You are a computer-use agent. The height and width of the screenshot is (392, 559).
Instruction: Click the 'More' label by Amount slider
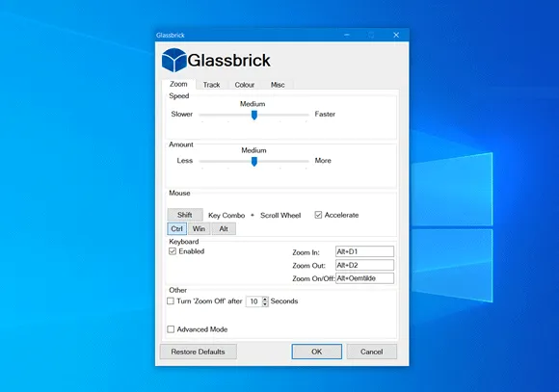[323, 160]
